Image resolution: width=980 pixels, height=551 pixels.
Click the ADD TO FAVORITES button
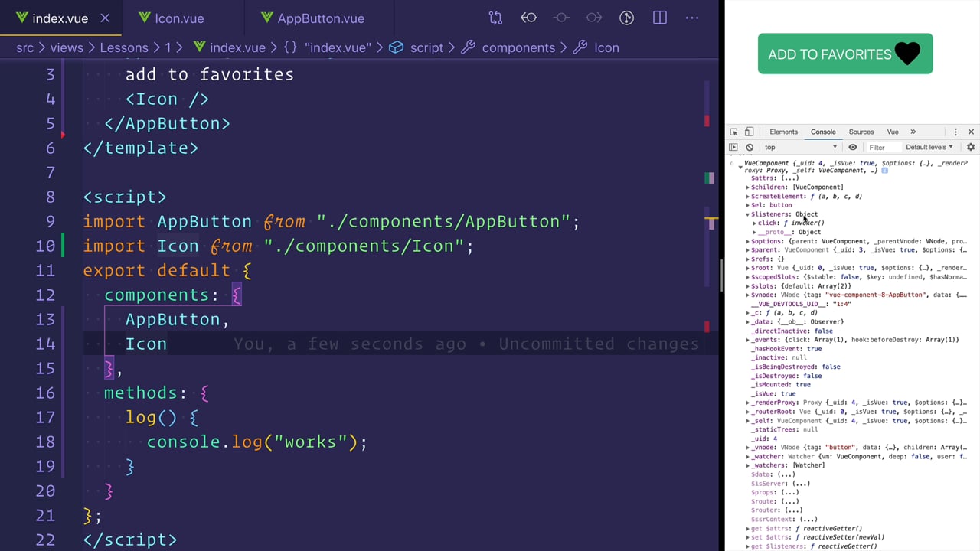[845, 54]
